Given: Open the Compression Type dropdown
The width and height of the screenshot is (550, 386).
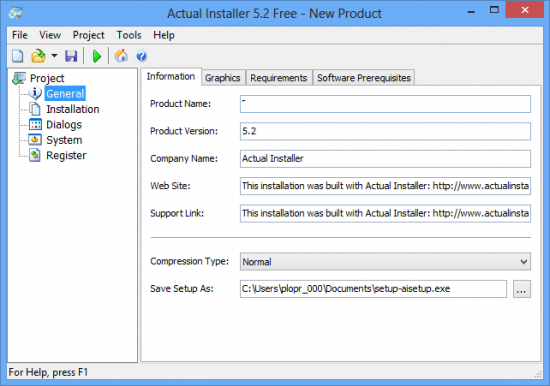Looking at the screenshot, I should [385, 262].
